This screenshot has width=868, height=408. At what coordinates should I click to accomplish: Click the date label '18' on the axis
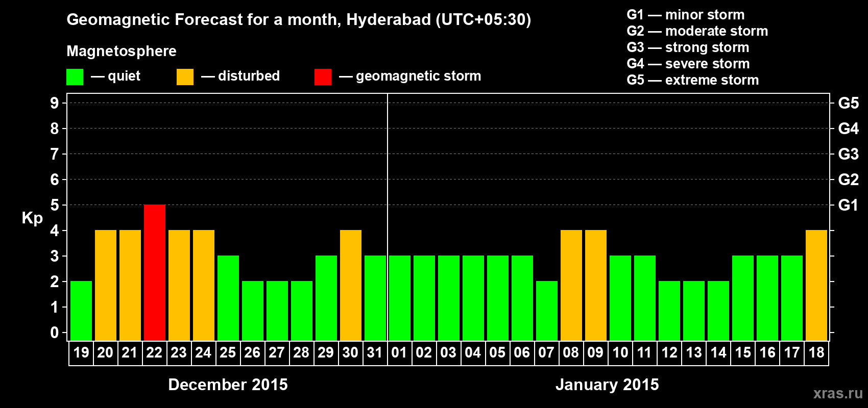(x=816, y=352)
